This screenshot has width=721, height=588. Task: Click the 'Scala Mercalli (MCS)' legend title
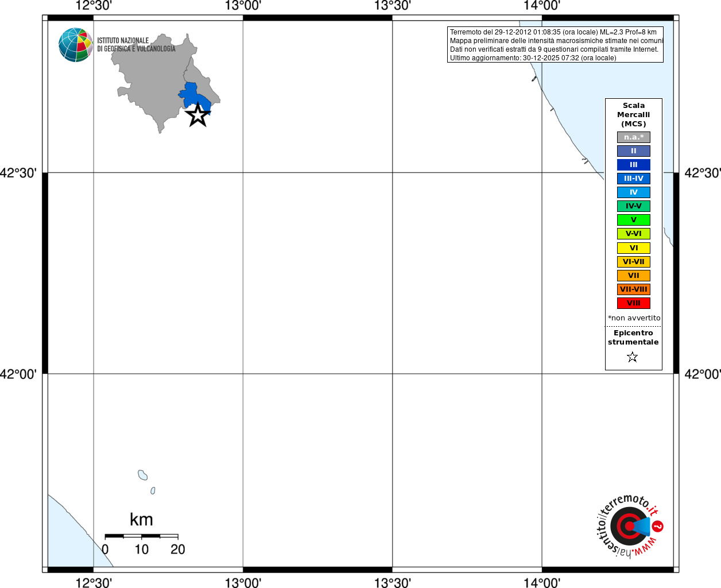pyautogui.click(x=634, y=115)
